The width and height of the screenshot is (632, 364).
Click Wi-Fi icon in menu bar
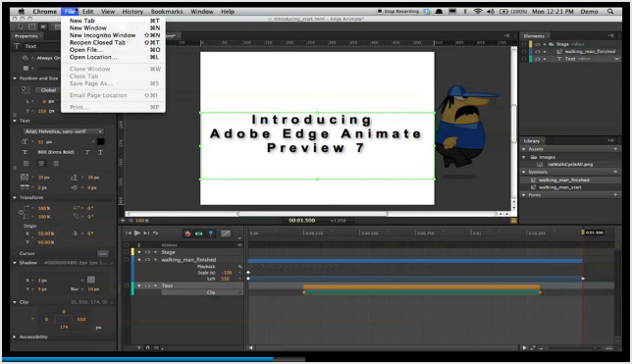coord(478,12)
